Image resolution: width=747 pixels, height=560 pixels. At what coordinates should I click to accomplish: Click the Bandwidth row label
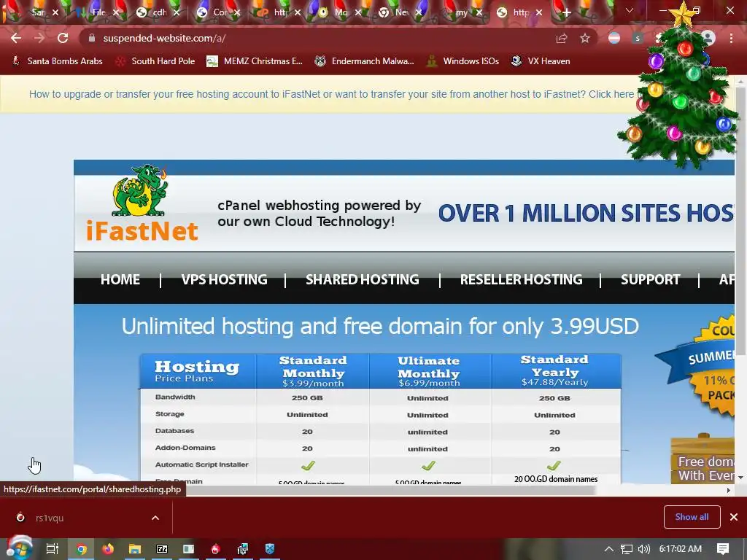click(x=175, y=397)
